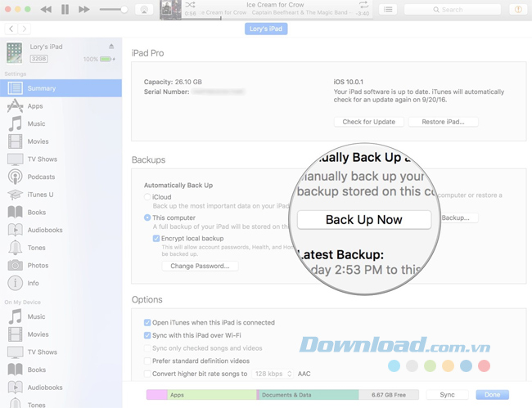Toggle Sync with this iPad over Wi-Fi
This screenshot has height=408, width=532.
tap(147, 335)
